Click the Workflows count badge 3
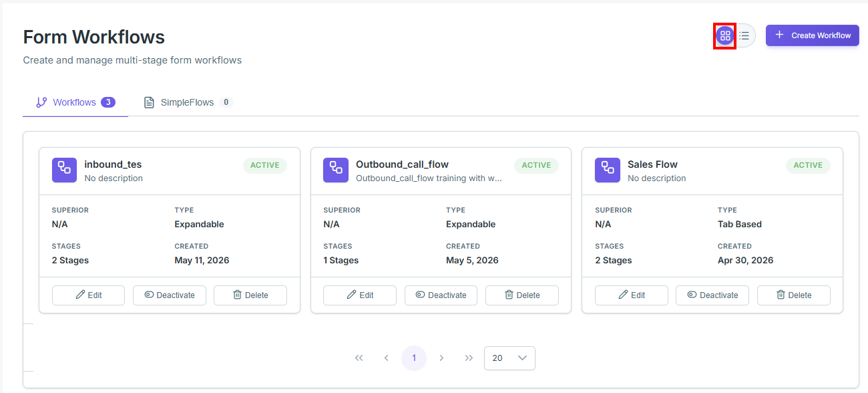This screenshot has width=868, height=393. click(108, 102)
